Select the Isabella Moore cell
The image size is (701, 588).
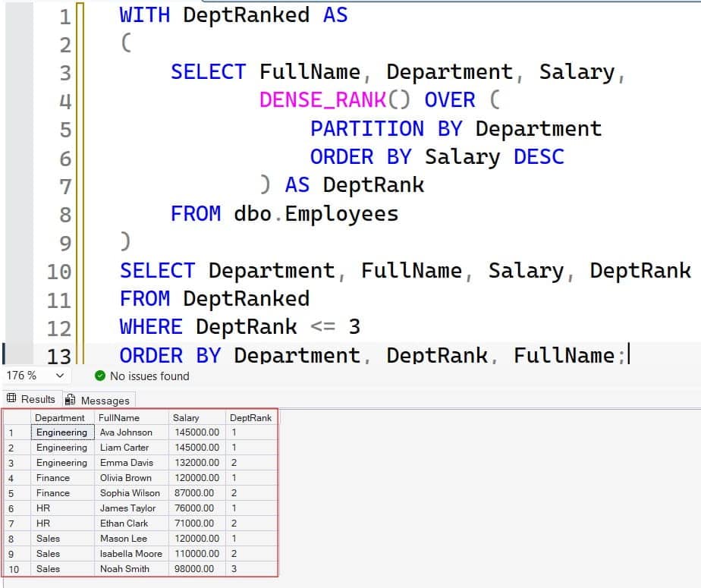[x=131, y=554]
